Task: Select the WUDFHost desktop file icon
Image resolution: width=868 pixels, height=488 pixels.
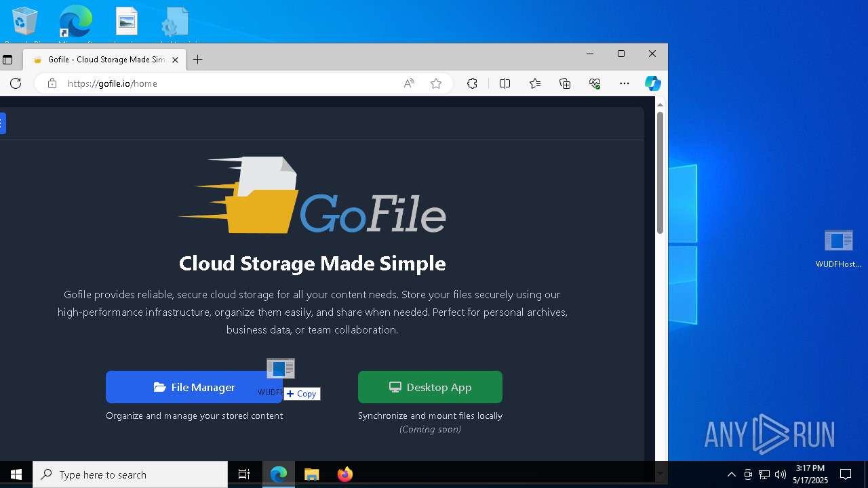Action: pyautogui.click(x=838, y=249)
